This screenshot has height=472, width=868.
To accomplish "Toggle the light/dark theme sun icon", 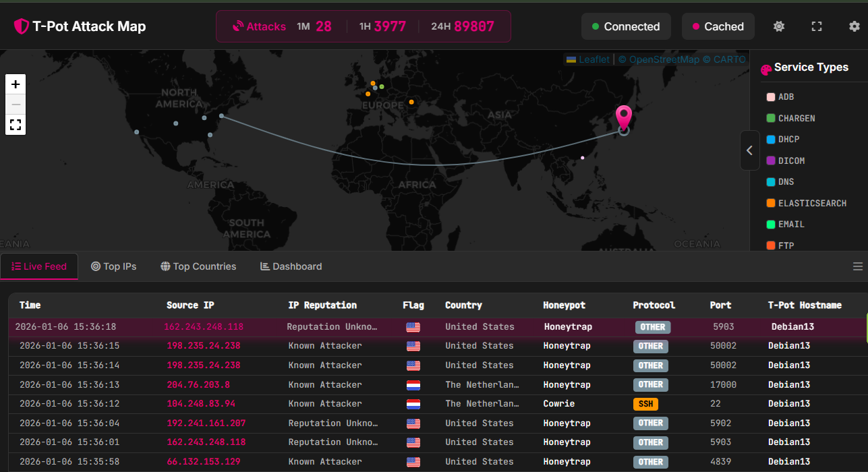I will tap(779, 26).
